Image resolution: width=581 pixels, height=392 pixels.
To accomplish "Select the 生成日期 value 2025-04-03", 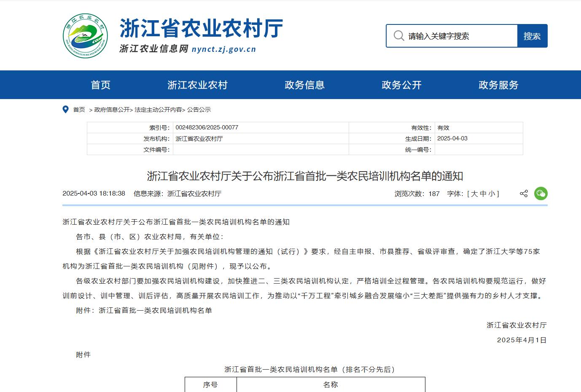I will point(452,138).
